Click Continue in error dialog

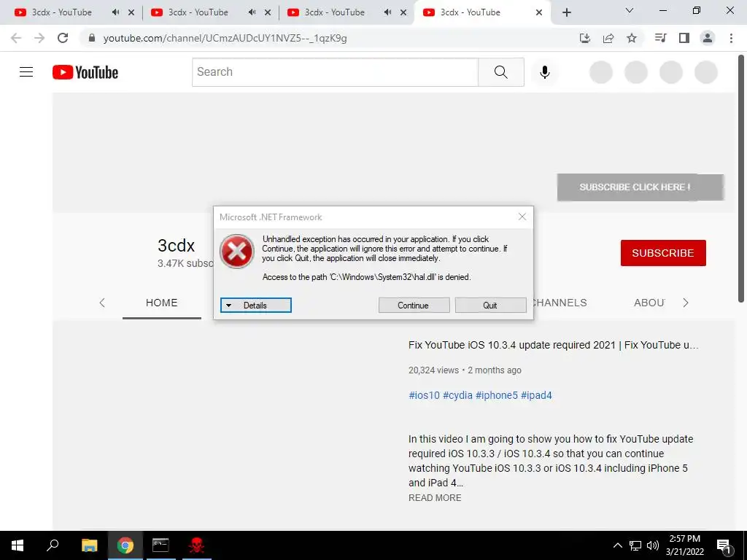pos(414,306)
